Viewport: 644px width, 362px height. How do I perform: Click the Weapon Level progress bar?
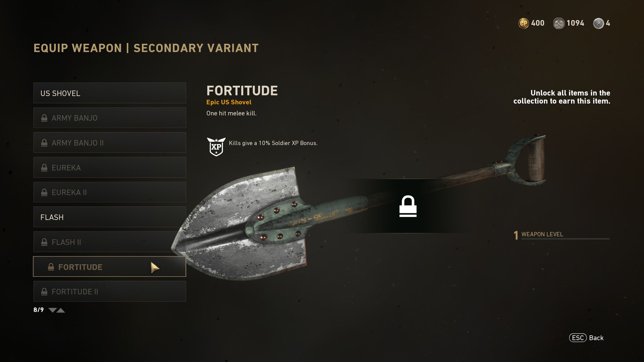point(565,239)
